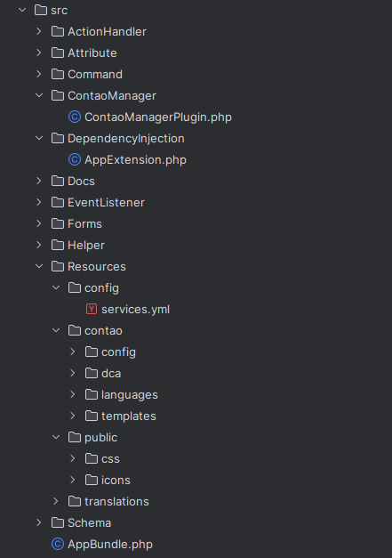
Task: Expand the Attribute folder chevron
Action: [39, 53]
